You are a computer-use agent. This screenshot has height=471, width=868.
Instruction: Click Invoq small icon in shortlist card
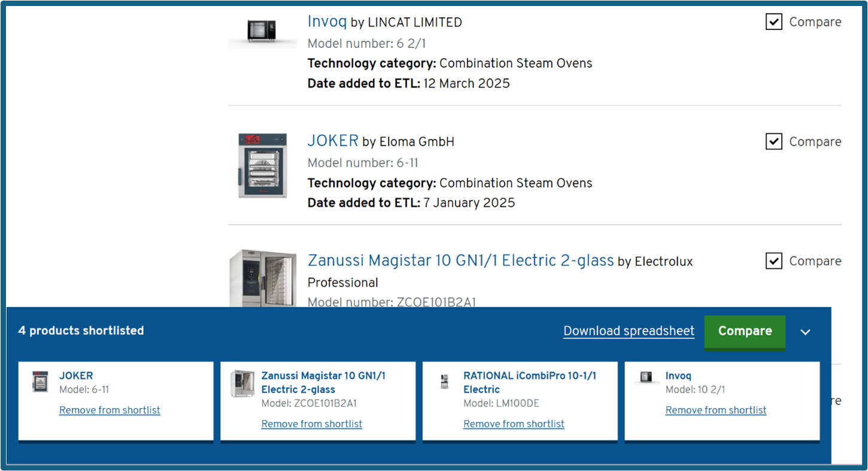click(646, 377)
